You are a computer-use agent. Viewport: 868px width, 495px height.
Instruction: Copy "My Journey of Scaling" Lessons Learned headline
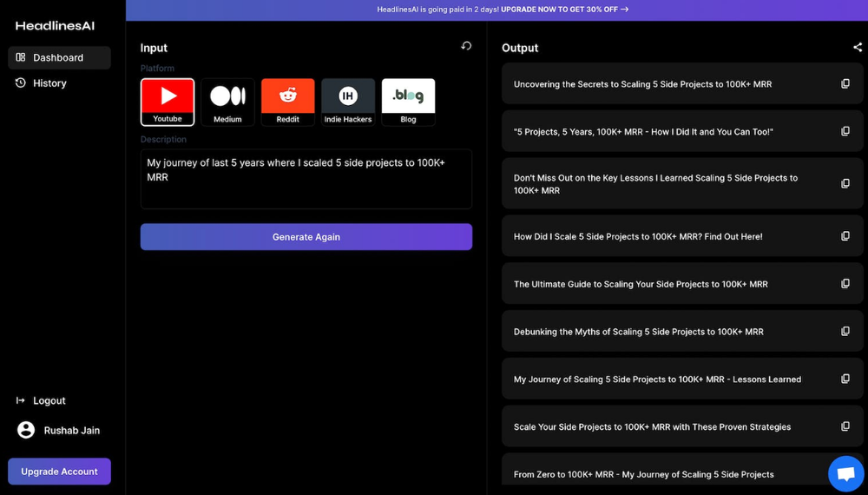click(x=845, y=379)
